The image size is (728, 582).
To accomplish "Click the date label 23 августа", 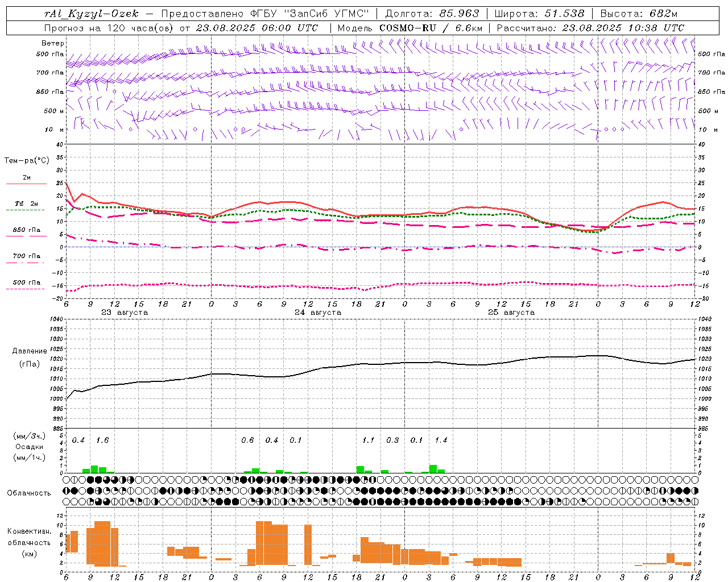I will coord(125,313).
